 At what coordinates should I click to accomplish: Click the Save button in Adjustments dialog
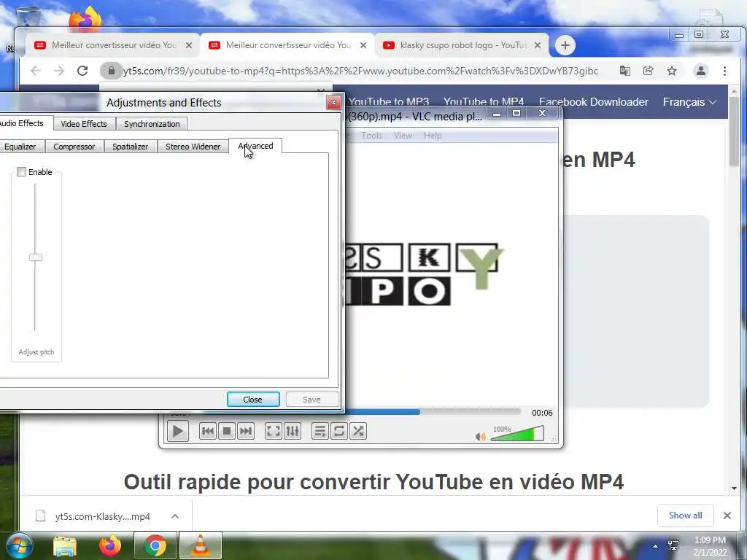[311, 400]
